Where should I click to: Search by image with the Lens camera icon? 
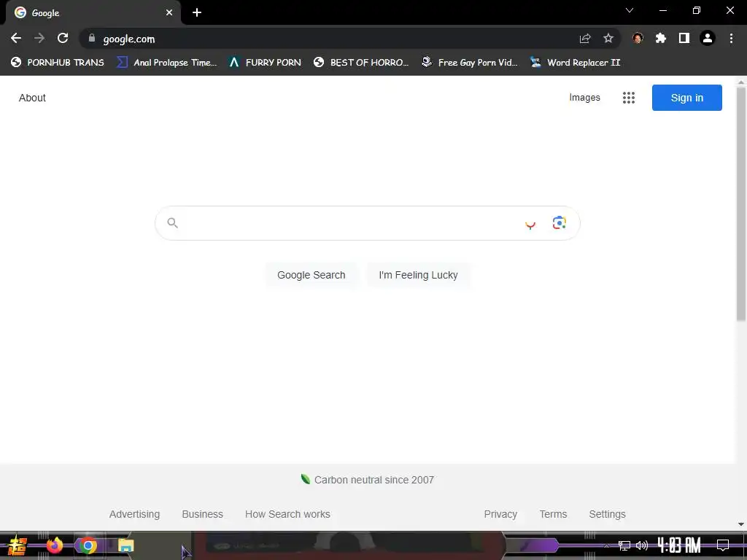point(560,223)
